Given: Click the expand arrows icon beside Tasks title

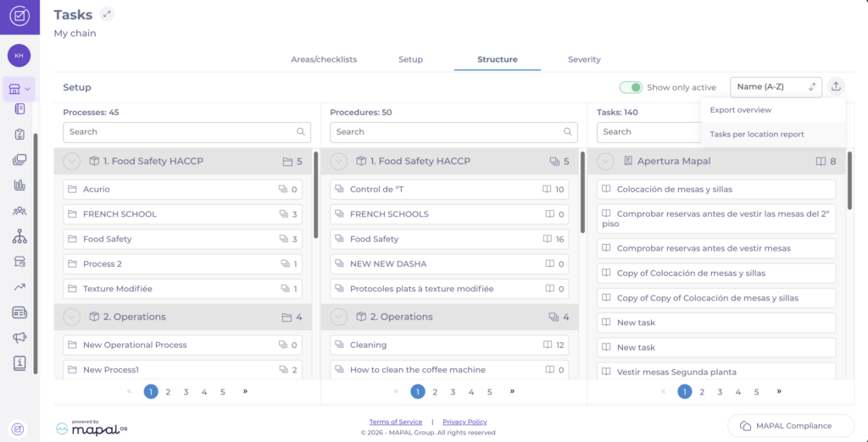Looking at the screenshot, I should 107,14.
